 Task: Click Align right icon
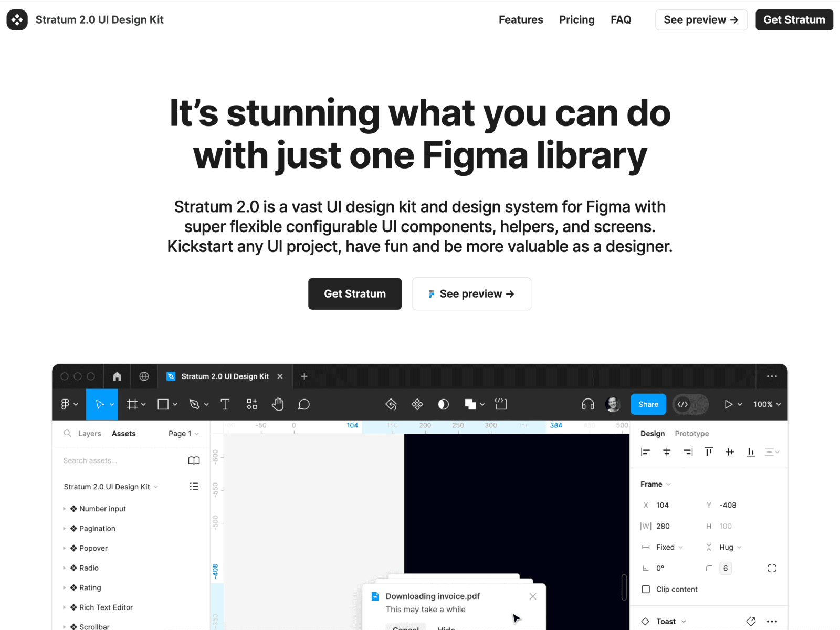(x=688, y=452)
